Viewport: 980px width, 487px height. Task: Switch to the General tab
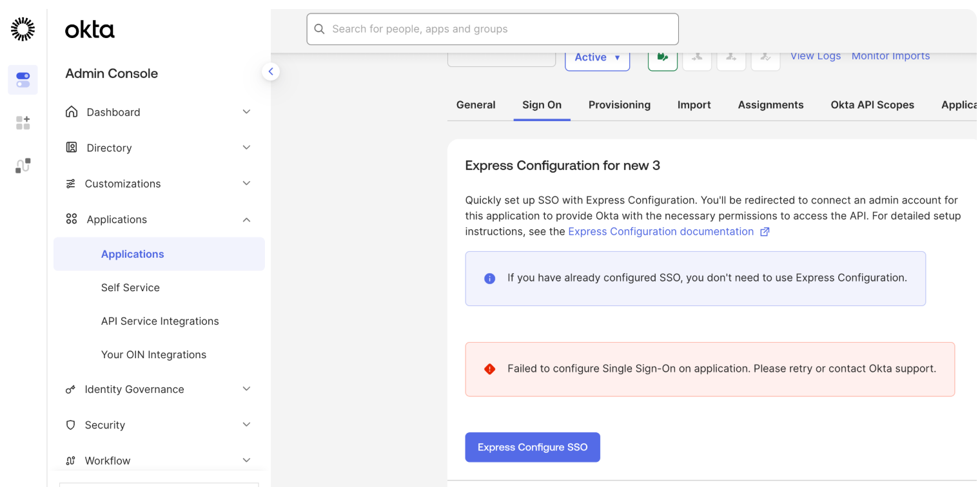point(476,105)
